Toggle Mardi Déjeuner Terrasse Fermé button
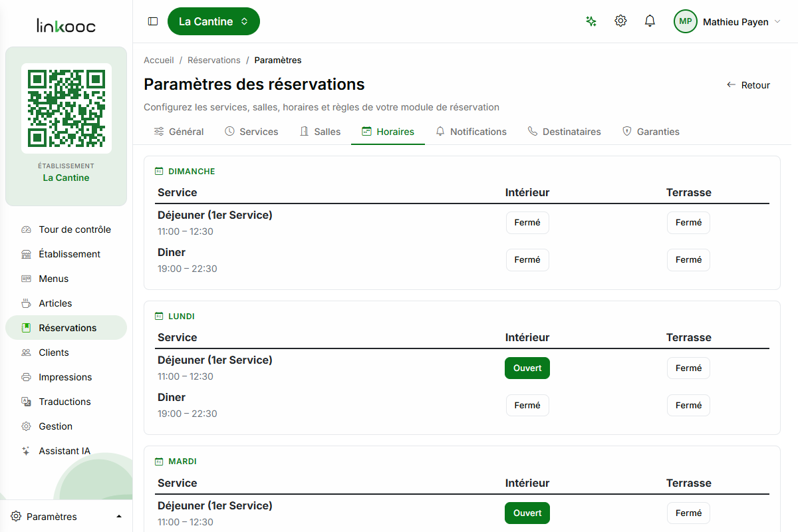The width and height of the screenshot is (798, 532). tap(688, 513)
